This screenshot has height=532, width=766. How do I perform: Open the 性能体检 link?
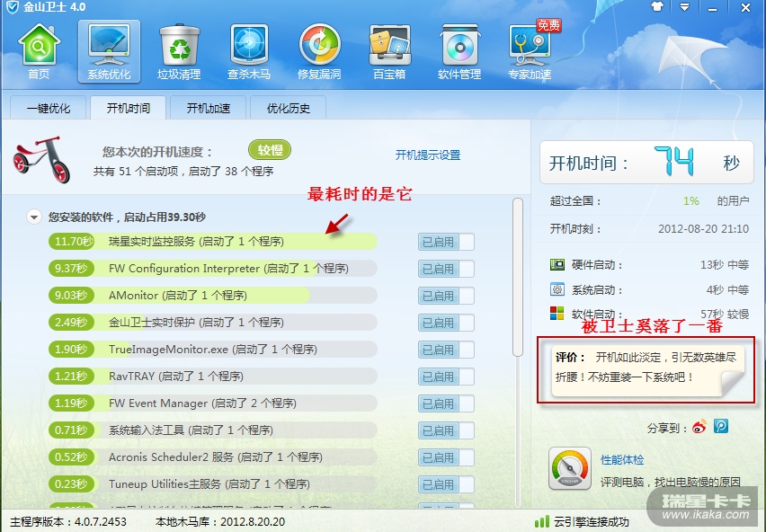tap(622, 460)
